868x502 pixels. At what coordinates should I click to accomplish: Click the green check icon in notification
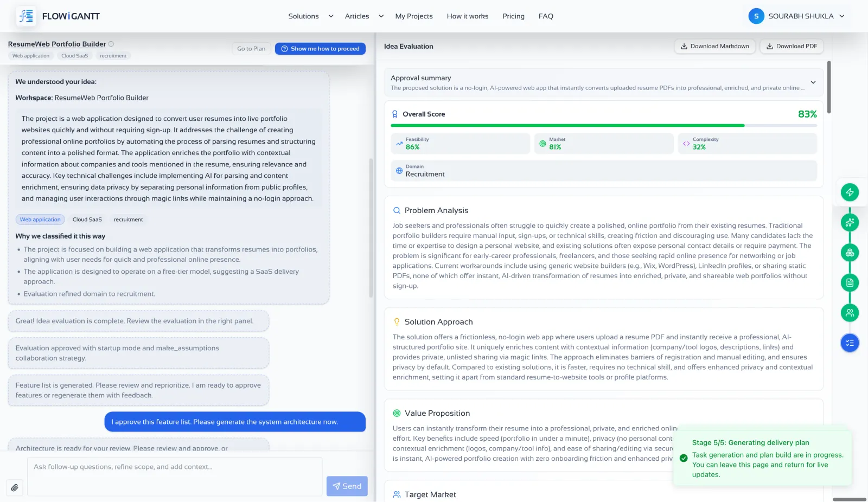[684, 458]
